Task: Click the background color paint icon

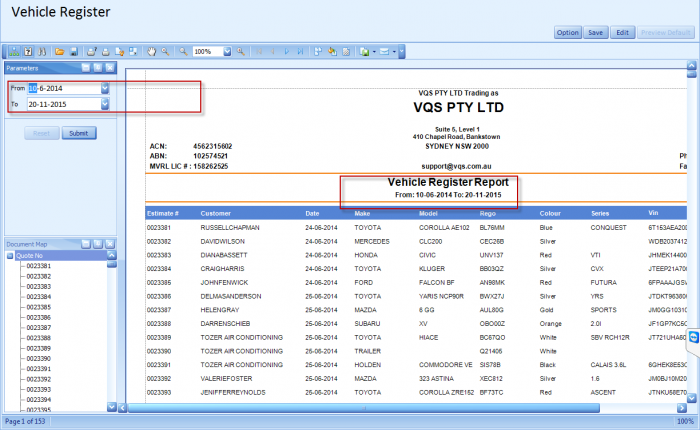Action: pos(332,52)
